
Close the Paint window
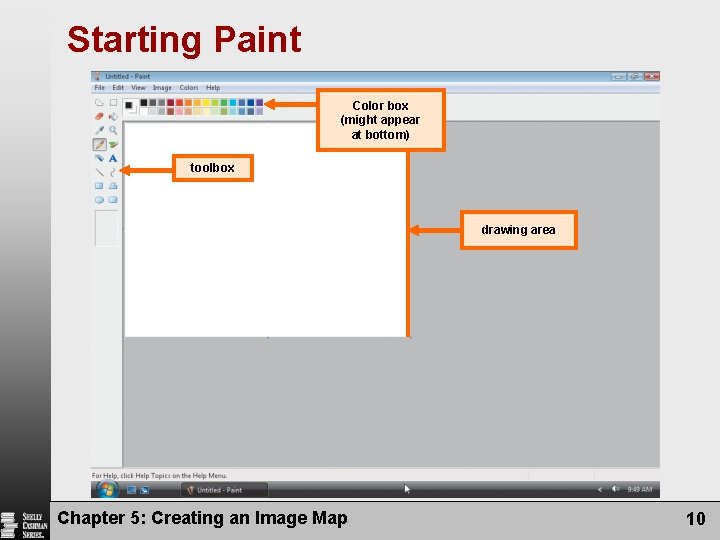(652, 76)
